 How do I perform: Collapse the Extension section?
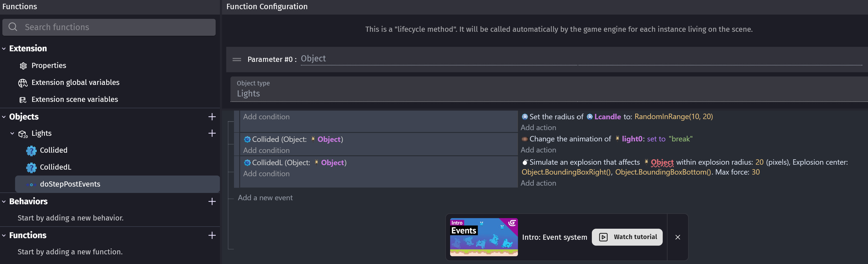(x=4, y=48)
